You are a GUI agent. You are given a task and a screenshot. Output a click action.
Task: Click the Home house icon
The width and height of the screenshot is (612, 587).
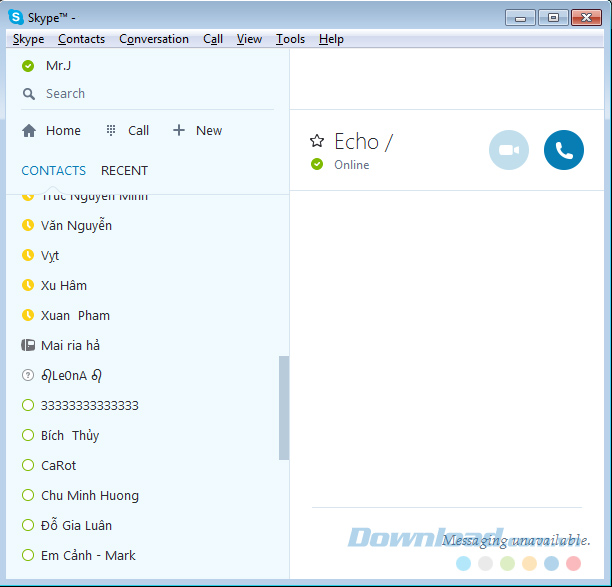[29, 131]
